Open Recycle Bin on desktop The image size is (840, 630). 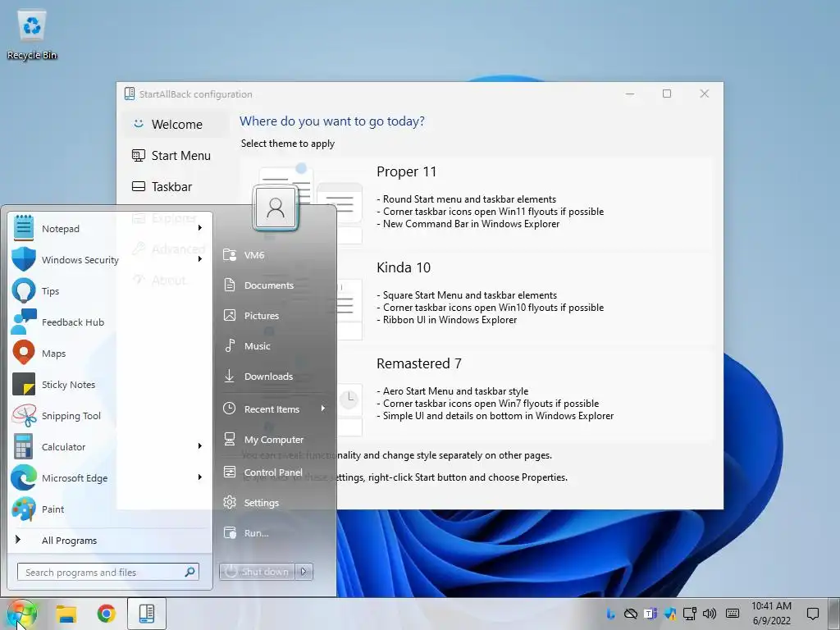[x=32, y=34]
